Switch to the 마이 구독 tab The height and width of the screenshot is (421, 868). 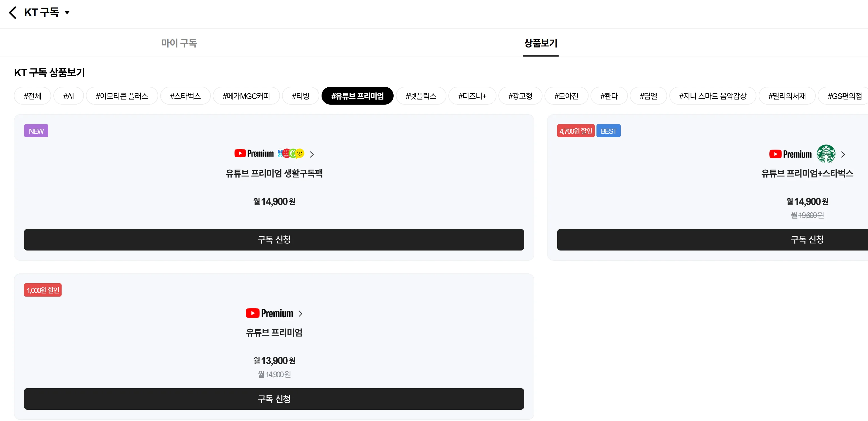pos(179,43)
